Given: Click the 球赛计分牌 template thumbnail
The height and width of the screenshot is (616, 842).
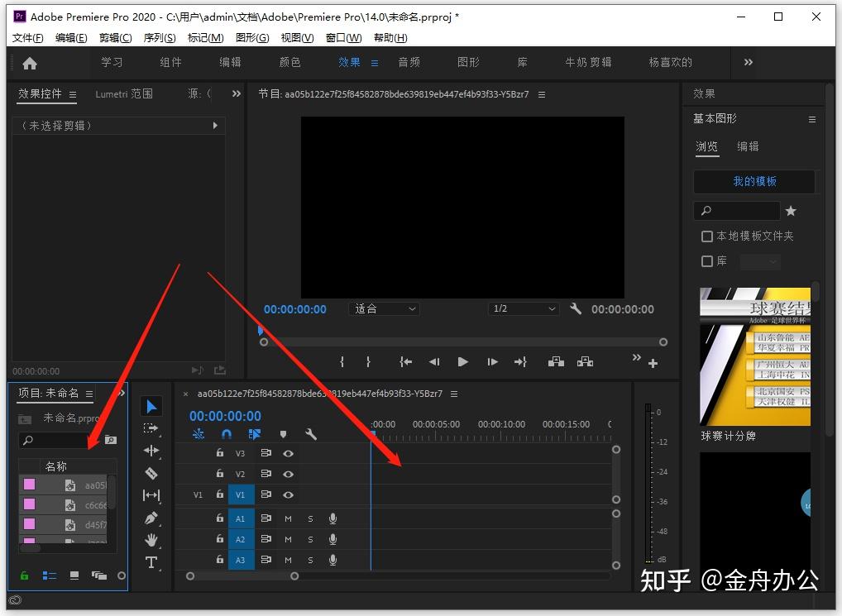Looking at the screenshot, I should pyautogui.click(x=755, y=357).
